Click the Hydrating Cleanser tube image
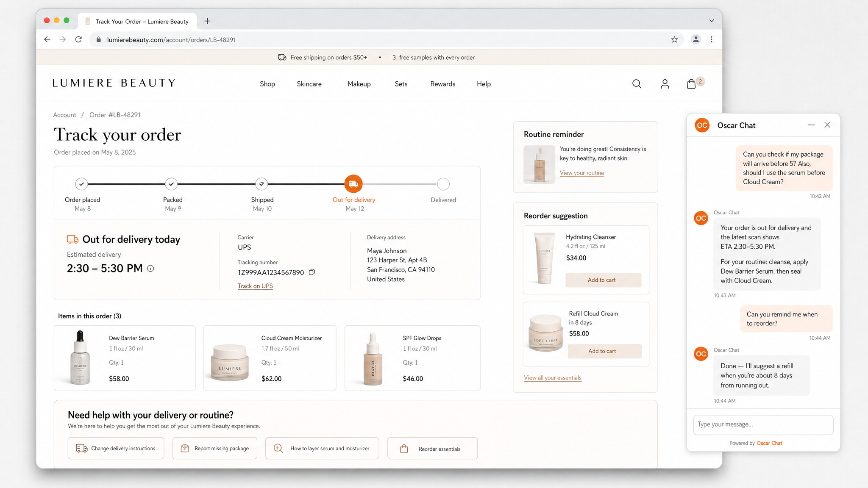 (544, 258)
